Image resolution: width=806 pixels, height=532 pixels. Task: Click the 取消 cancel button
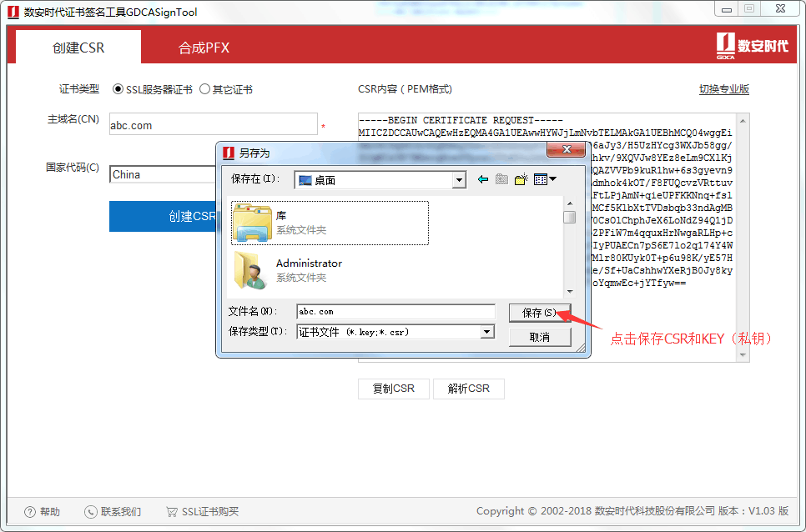coord(540,337)
